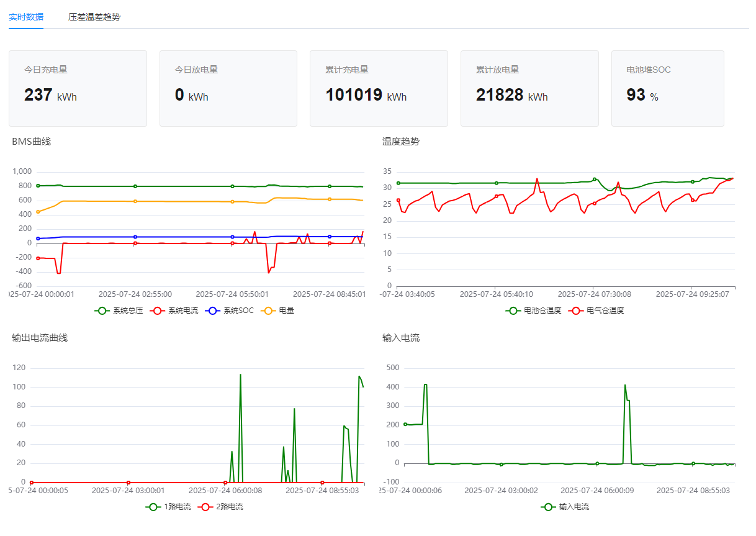
Task: Click the -100 y-axis label on input current chart
Action: 391,483
